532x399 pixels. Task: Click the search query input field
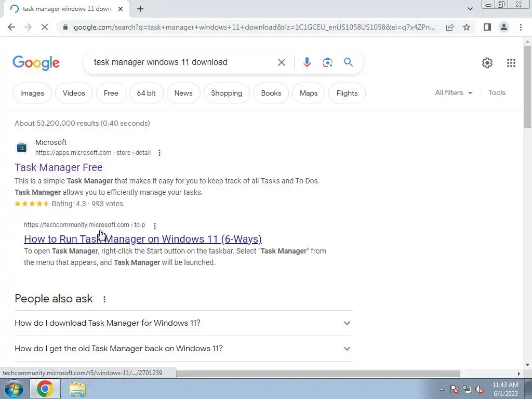click(x=183, y=62)
